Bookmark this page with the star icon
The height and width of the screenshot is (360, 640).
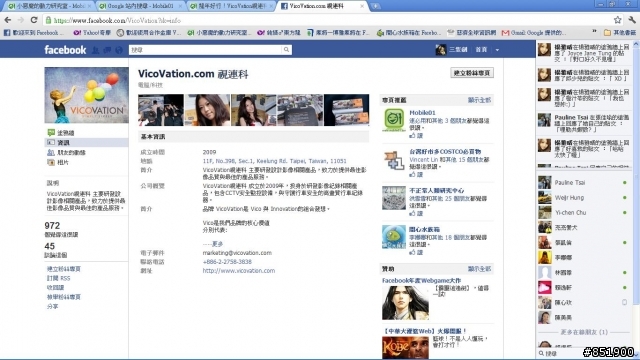pyautogui.click(x=618, y=20)
